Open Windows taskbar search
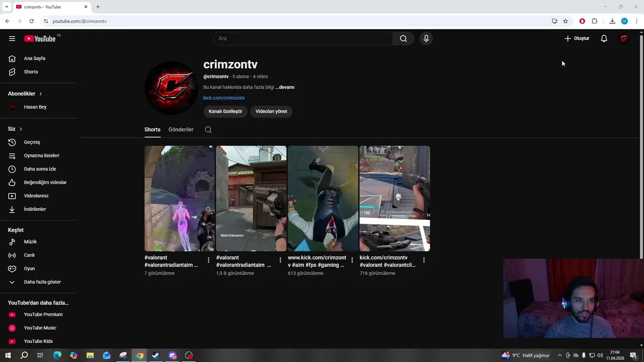This screenshot has width=644, height=362. [x=24, y=355]
